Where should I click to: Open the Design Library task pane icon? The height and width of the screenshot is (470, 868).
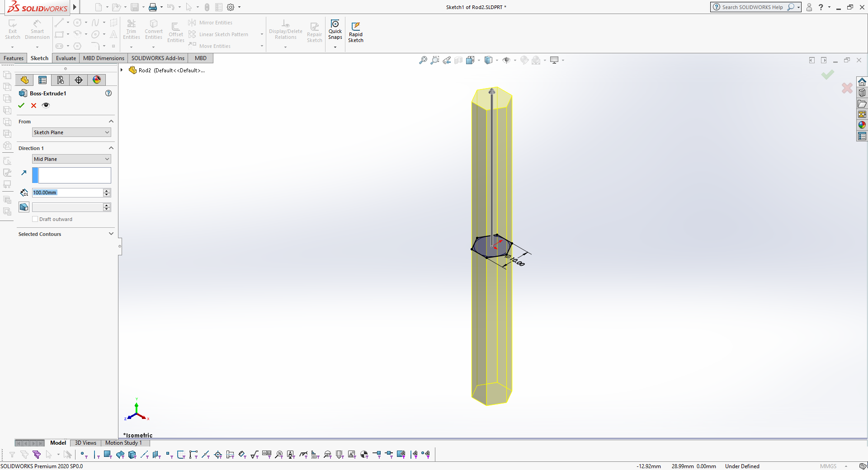coord(862,93)
